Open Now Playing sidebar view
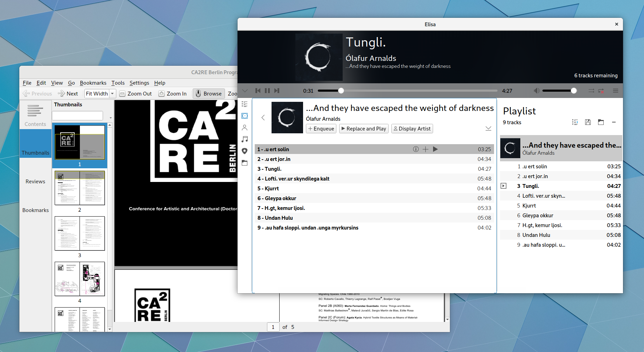Screen dimensions: 644x352 [245, 104]
